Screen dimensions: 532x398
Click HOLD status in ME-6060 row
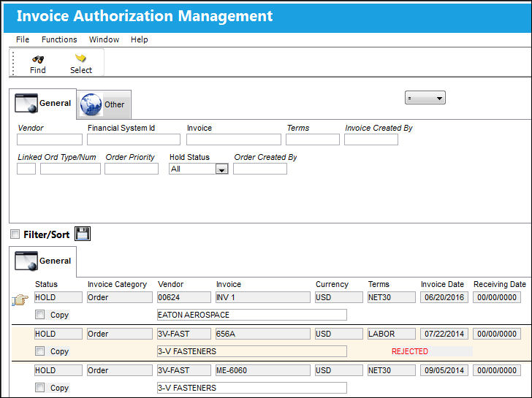coord(58,370)
